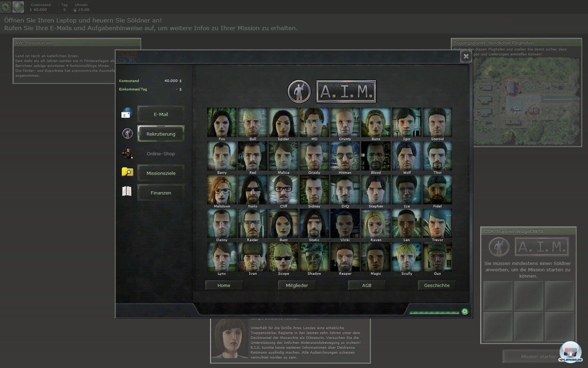Show the AGB terms page
This screenshot has height=368, width=588.
pos(366,285)
